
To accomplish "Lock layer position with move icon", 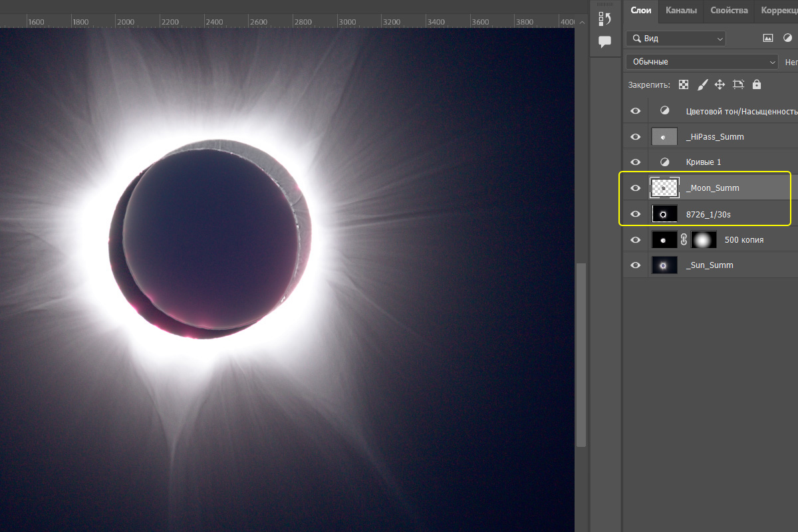I will 720,84.
